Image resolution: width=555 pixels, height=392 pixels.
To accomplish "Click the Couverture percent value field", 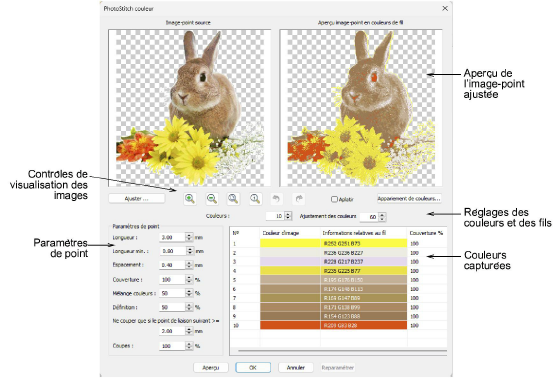I will point(172,280).
